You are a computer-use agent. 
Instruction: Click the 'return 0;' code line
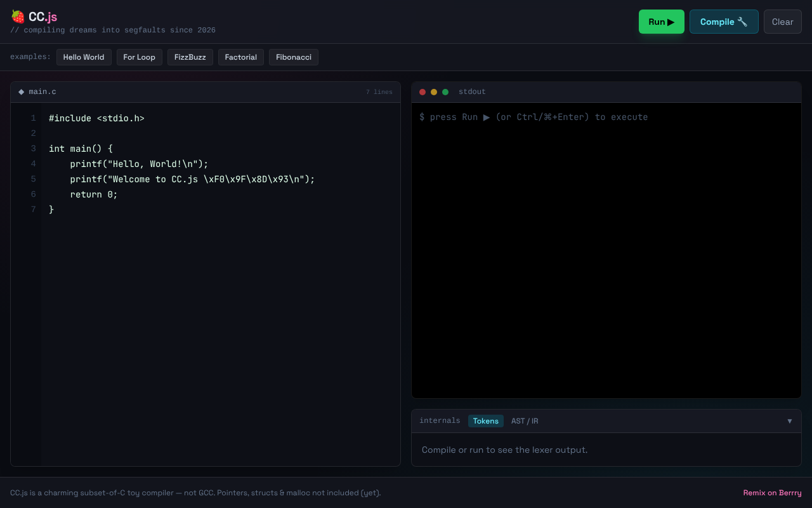[x=94, y=194]
